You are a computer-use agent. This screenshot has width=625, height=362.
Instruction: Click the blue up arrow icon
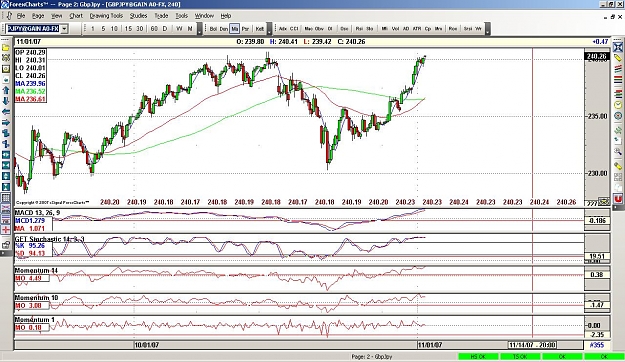tap(6, 90)
